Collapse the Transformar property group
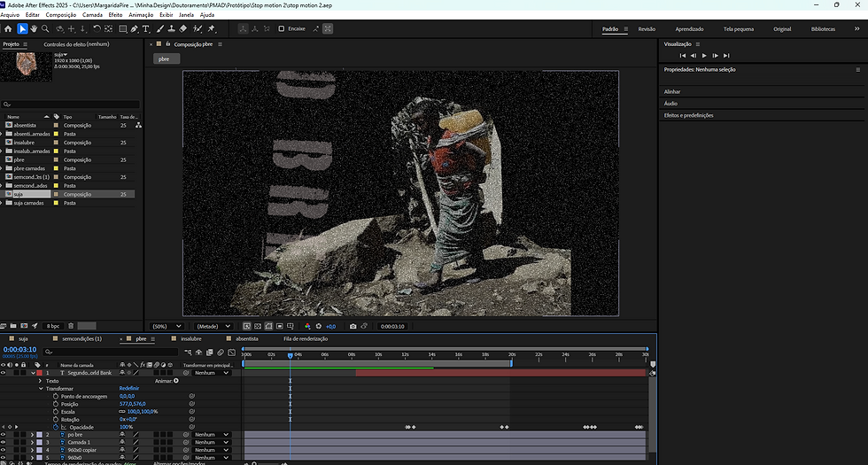868x465 pixels. pos(41,389)
